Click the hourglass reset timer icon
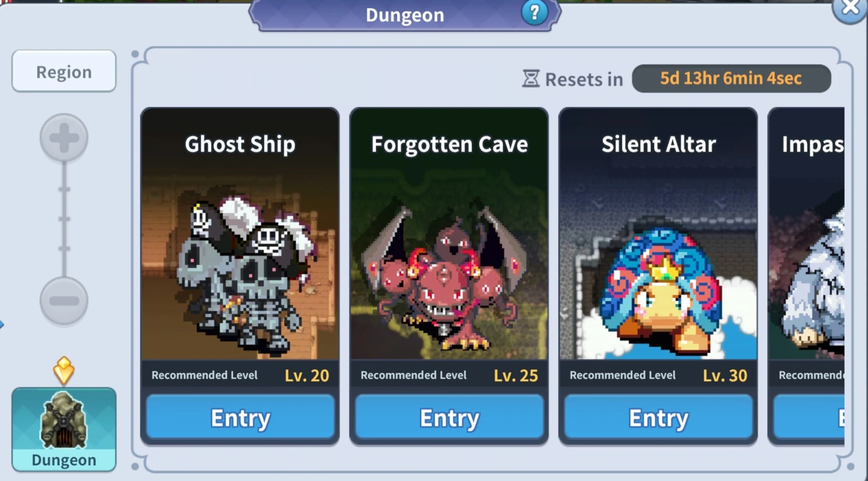868x481 pixels. click(x=531, y=79)
